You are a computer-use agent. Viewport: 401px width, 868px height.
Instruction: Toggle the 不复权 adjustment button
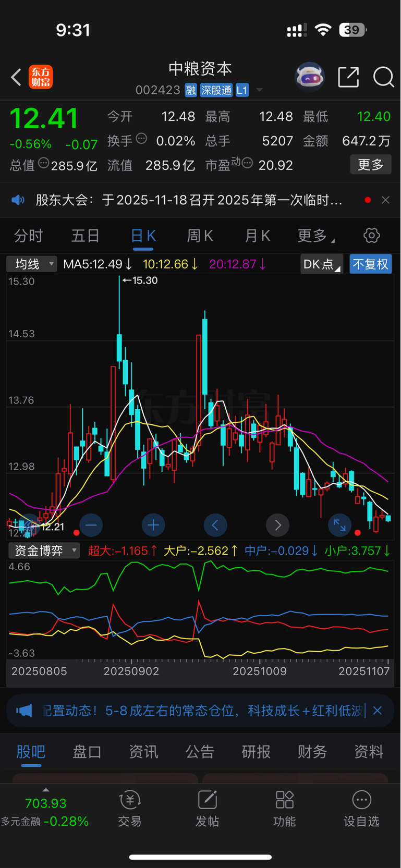pos(371,264)
